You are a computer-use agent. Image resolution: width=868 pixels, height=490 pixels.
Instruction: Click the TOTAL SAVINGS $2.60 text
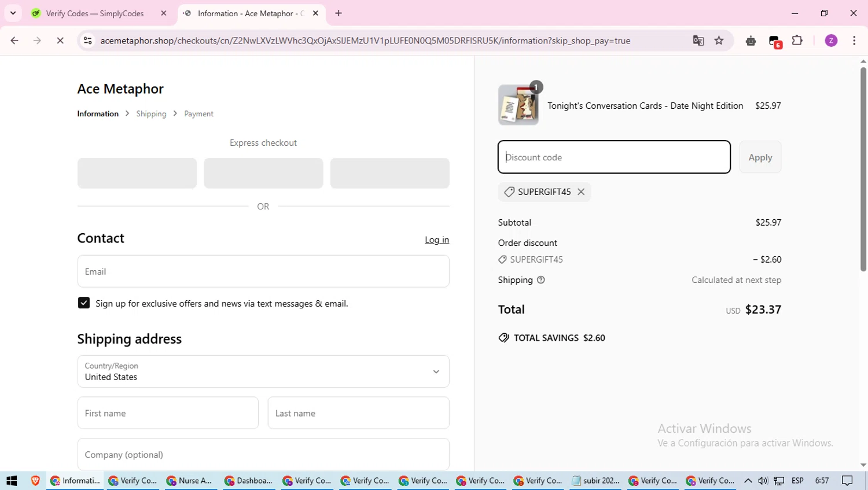click(x=559, y=338)
